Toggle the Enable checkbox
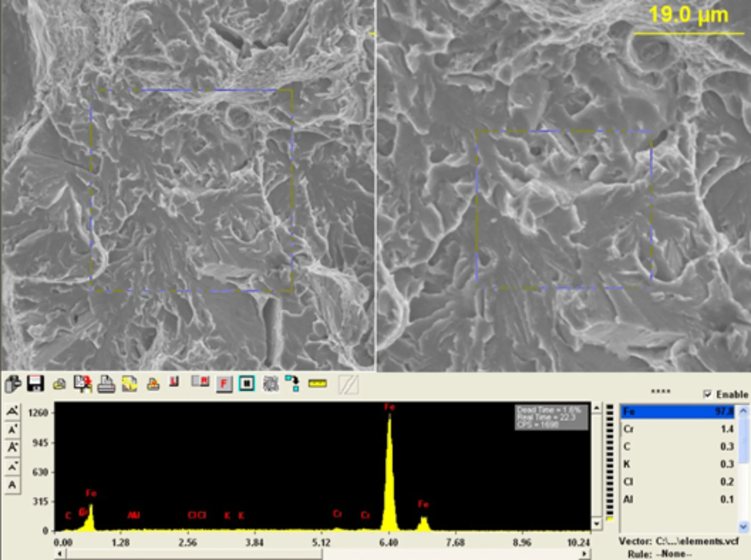751x560 pixels. point(707,394)
